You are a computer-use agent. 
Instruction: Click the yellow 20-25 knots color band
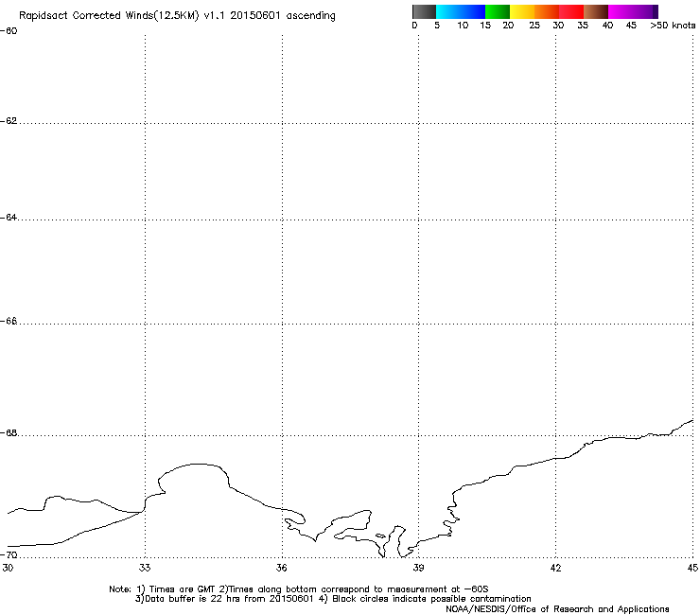coord(521,11)
